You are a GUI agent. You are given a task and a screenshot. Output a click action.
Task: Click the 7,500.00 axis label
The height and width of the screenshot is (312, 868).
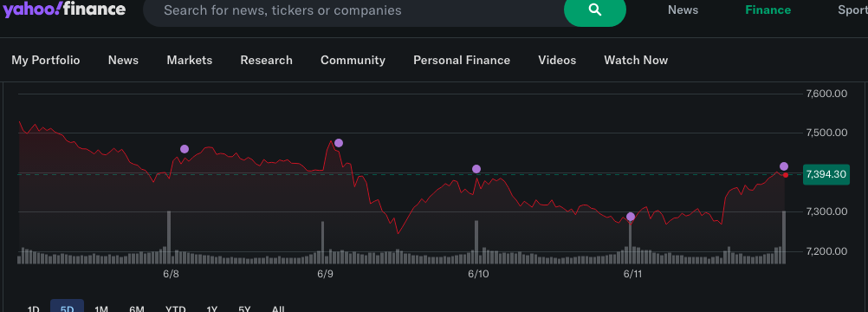pos(827,133)
